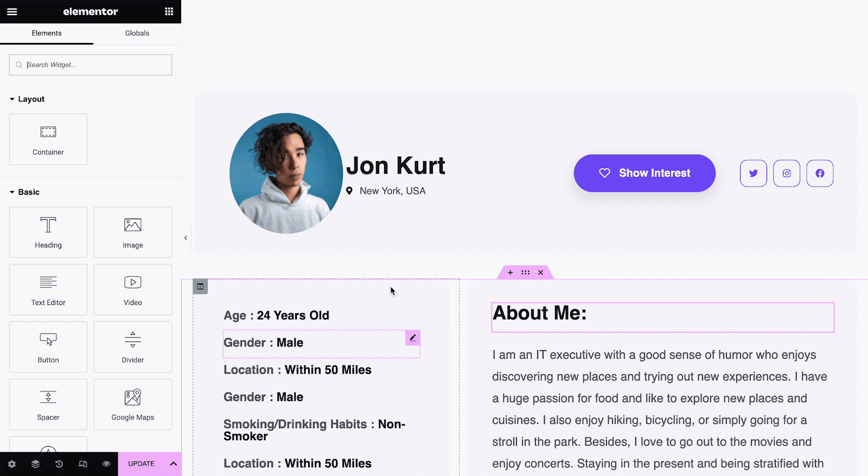868x476 pixels.
Task: Click the Instagram social icon
Action: (787, 173)
